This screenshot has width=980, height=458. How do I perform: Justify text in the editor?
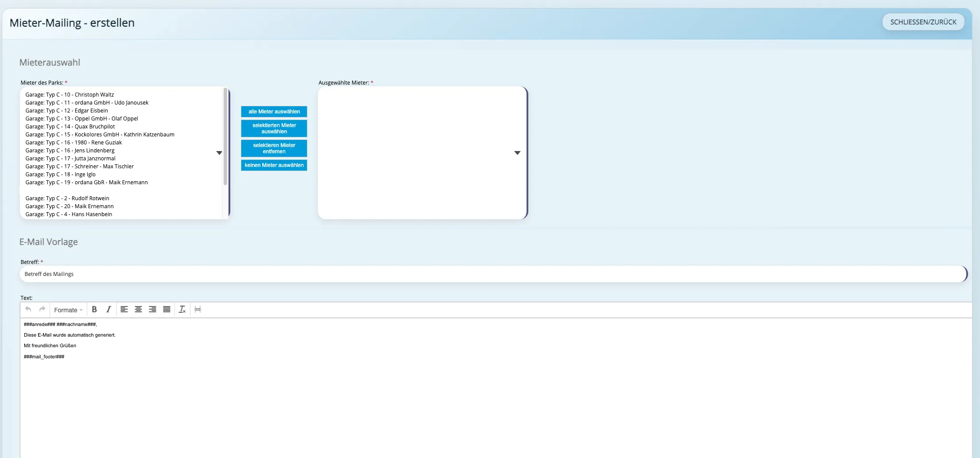(x=167, y=310)
